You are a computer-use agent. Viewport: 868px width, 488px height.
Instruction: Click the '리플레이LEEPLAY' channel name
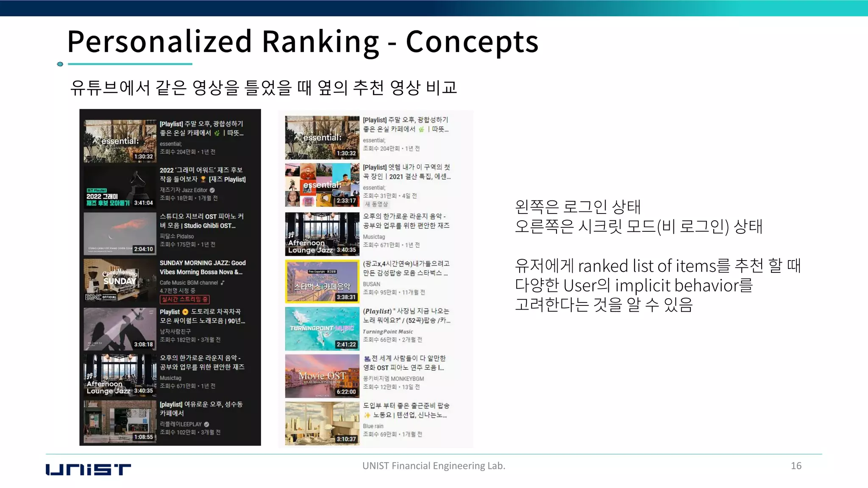tap(181, 424)
